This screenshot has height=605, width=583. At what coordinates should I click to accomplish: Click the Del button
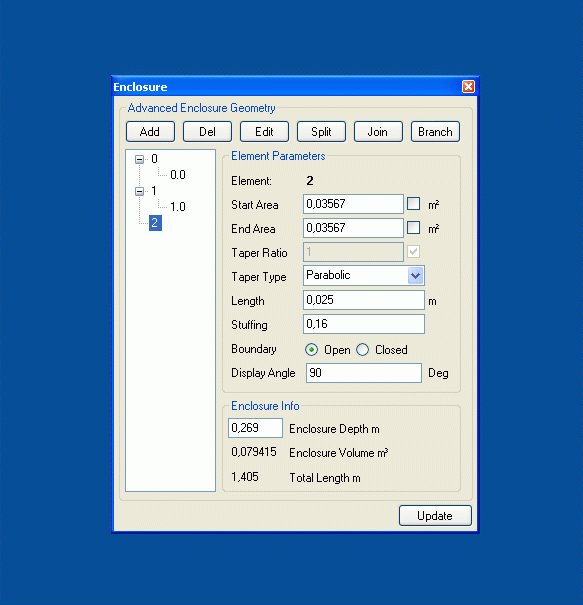[x=207, y=132]
